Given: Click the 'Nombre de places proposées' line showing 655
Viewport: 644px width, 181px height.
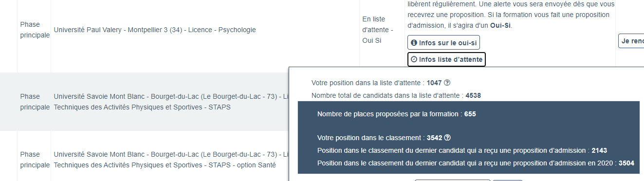Looking at the screenshot, I should (396, 114).
